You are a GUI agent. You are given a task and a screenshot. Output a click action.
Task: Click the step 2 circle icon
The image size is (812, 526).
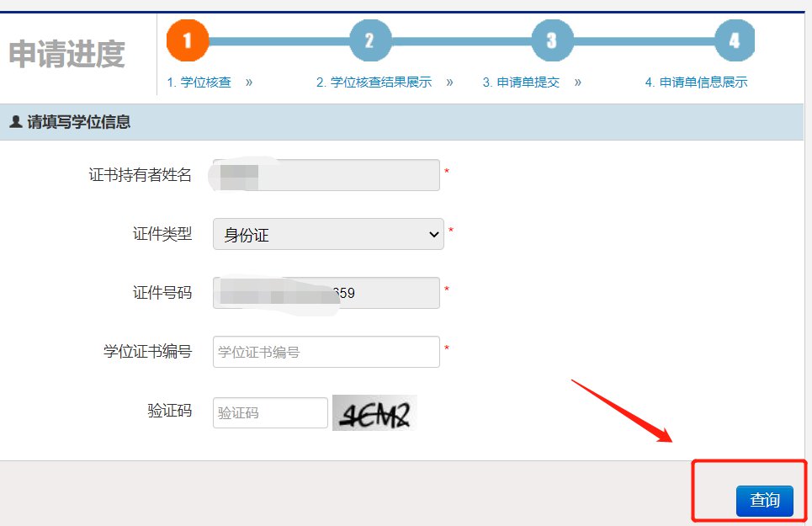coord(369,40)
